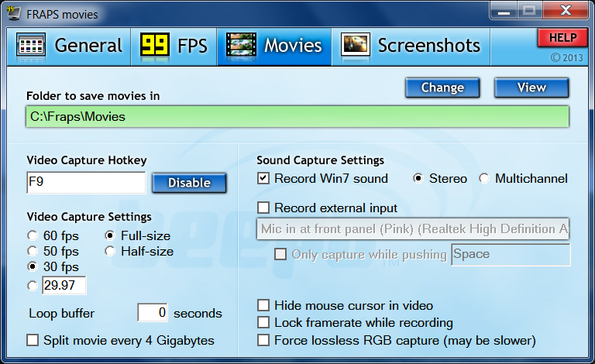Disable the video capture hotkey

(x=189, y=183)
